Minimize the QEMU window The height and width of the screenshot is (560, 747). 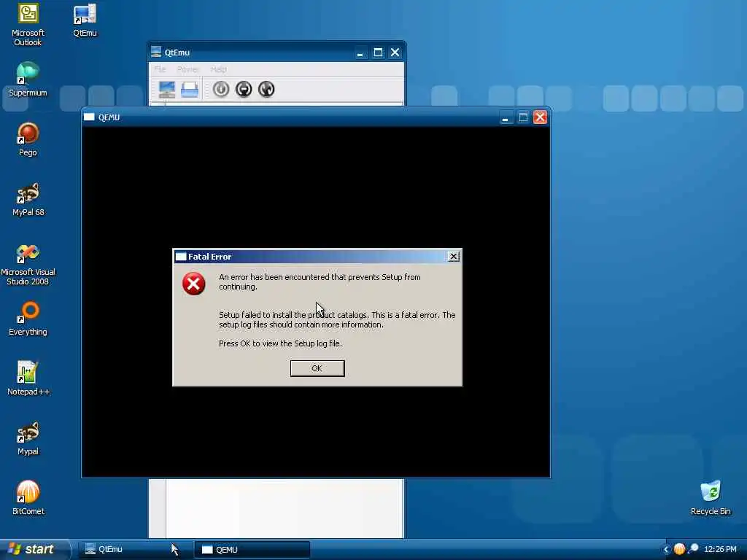click(506, 117)
